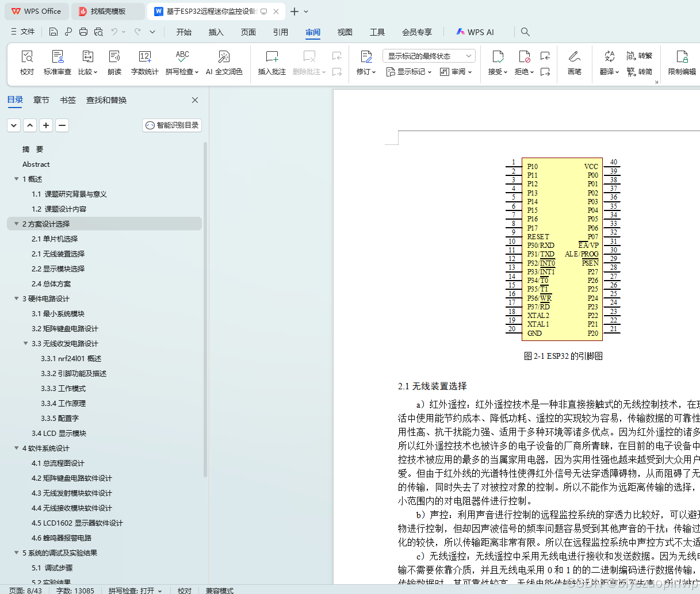Switch to the 开始 ribbon tab
700x594 pixels.
coord(184,32)
